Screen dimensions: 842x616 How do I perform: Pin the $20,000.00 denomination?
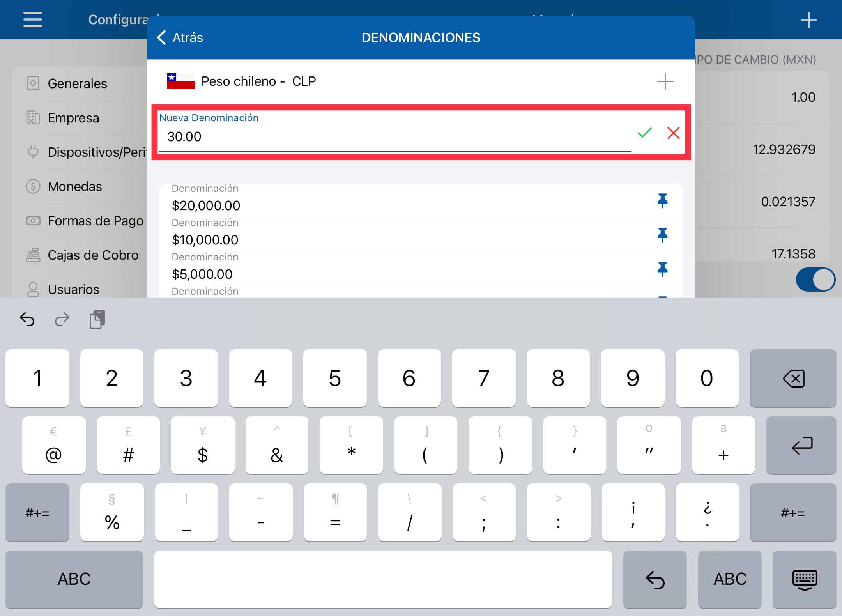[x=662, y=201]
